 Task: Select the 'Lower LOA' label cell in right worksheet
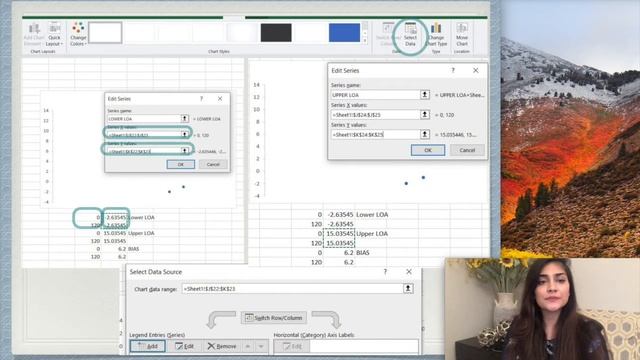pyautogui.click(x=372, y=214)
